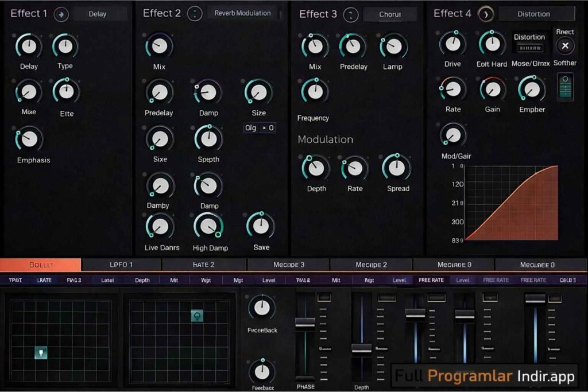This screenshot has height=392, width=588.
Task: Open the Chorus selector for Effect 3
Action: point(390,14)
